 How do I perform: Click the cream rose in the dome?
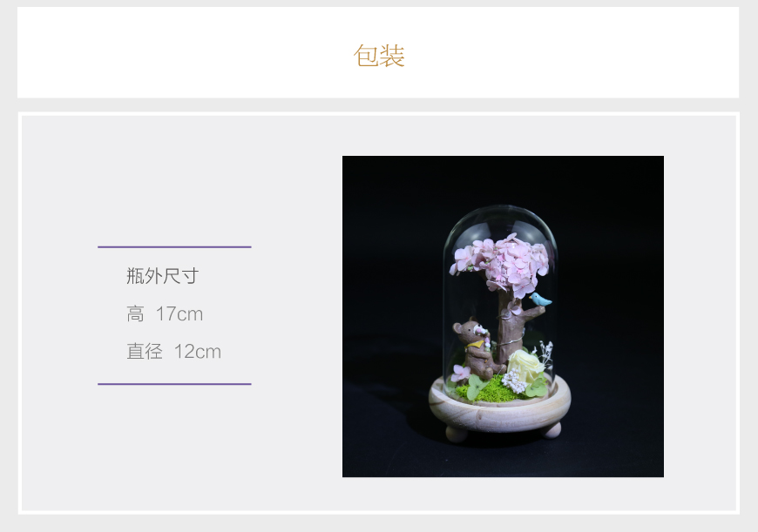tap(525, 366)
